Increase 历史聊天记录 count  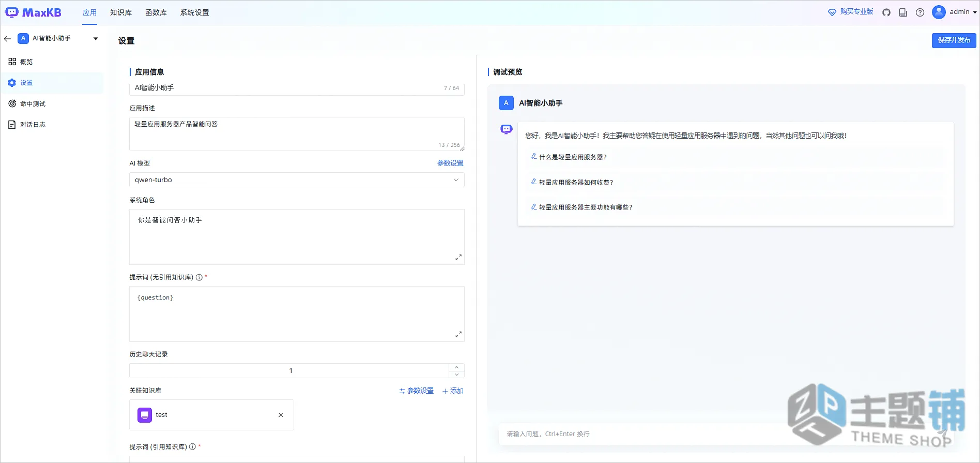pyautogui.click(x=456, y=367)
